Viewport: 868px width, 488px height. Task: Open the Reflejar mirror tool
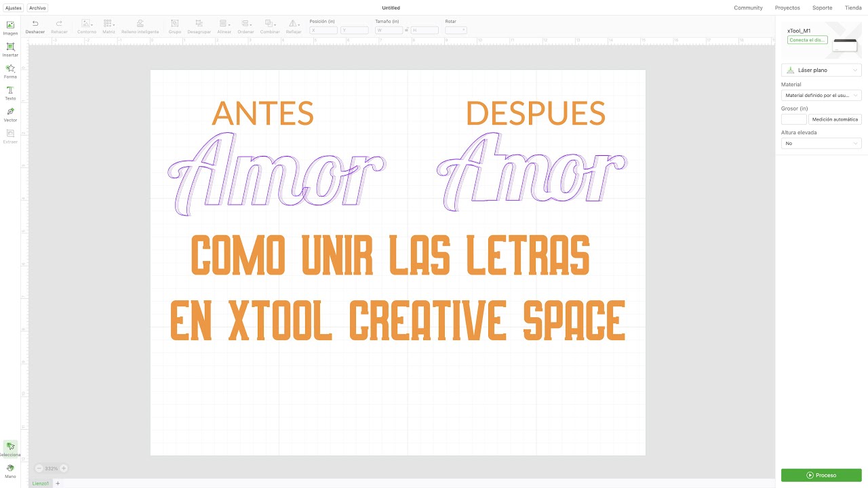tap(294, 27)
